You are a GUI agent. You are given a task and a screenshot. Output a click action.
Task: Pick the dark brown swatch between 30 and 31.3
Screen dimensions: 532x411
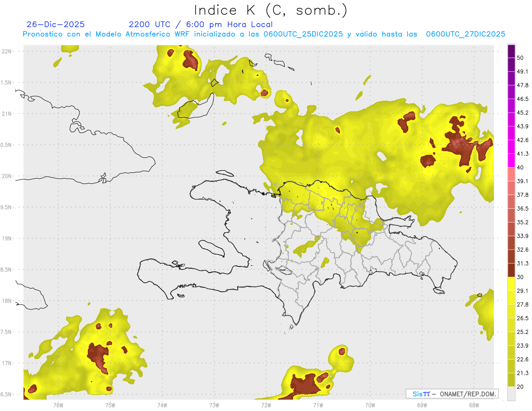click(511, 270)
